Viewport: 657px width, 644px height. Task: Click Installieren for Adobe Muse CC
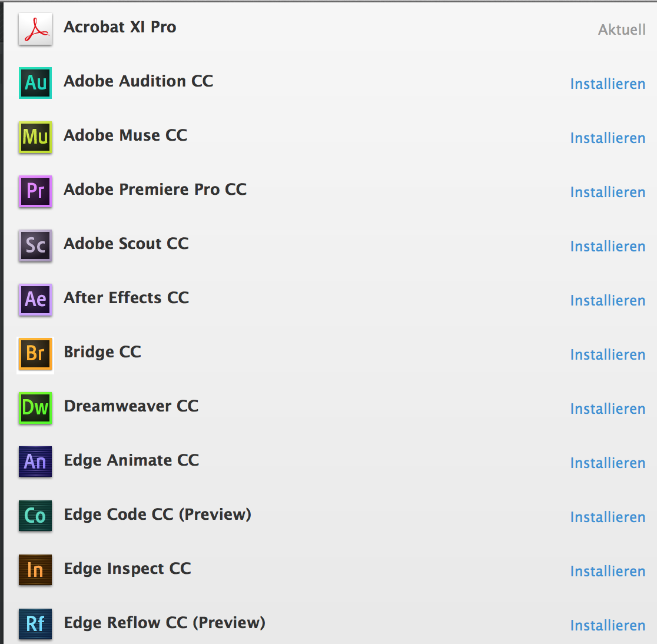[608, 138]
